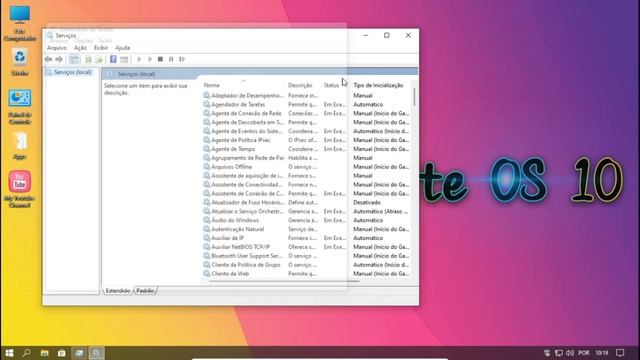Viewport: 640px width, 360px height.
Task: Click the gear icon beside Áudio do Windows
Action: click(x=207, y=220)
